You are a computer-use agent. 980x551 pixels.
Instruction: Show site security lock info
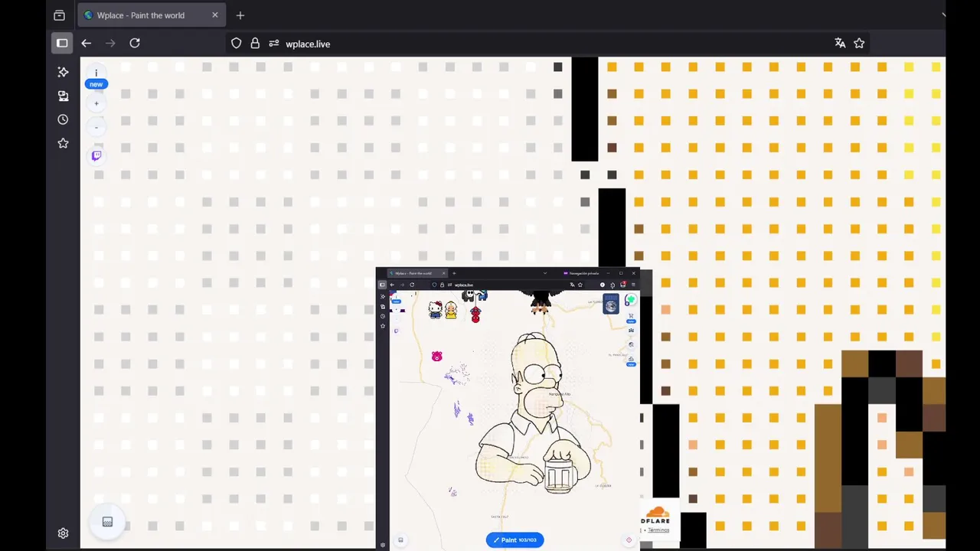[255, 44]
